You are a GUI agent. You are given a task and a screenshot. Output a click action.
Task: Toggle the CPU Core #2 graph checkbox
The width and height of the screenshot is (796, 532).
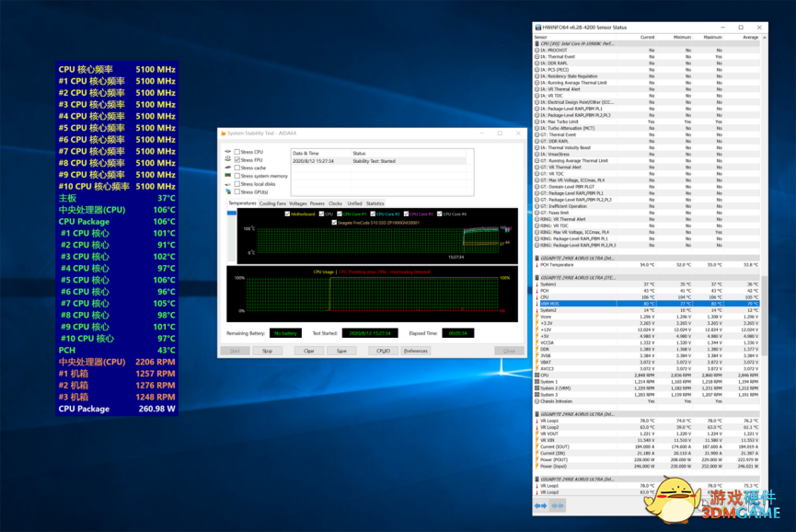coord(373,214)
